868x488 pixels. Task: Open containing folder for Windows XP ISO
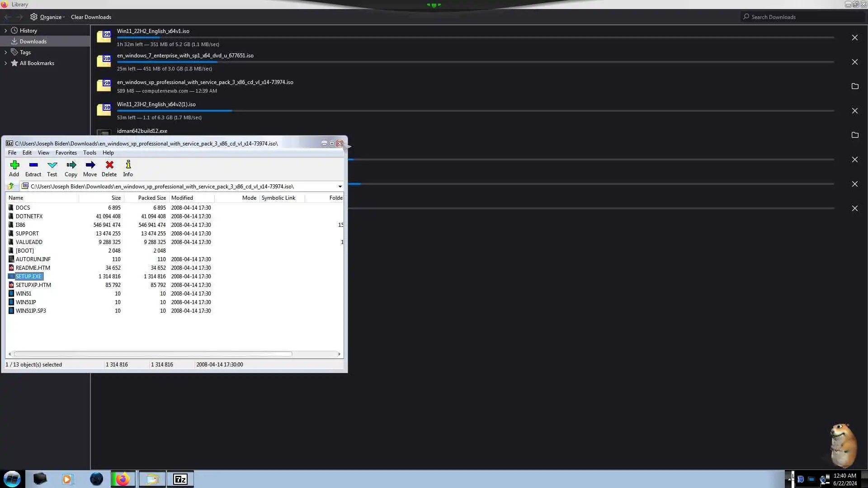(x=854, y=86)
